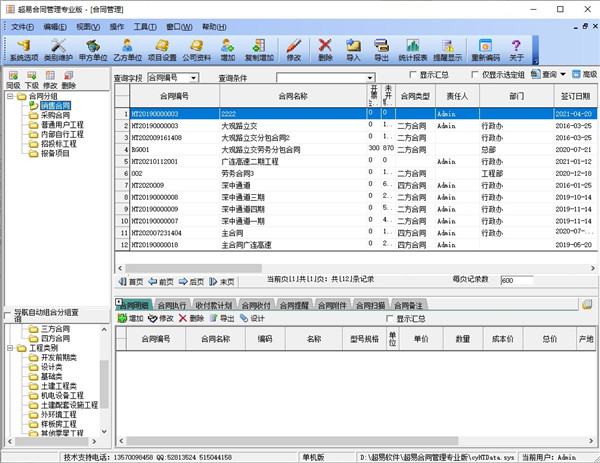Open 提醒显示 reminder icon
The image size is (600, 463).
pyautogui.click(x=447, y=50)
